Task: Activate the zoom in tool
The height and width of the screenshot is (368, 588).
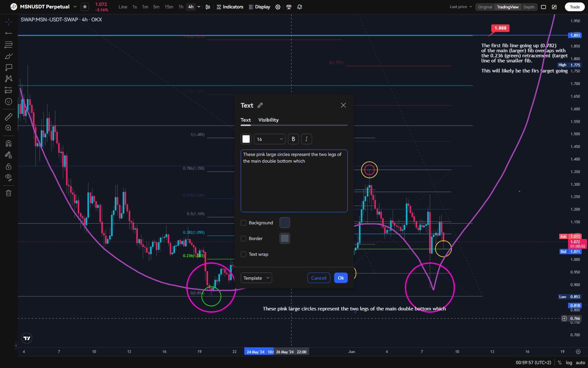Action: pyautogui.click(x=9, y=128)
